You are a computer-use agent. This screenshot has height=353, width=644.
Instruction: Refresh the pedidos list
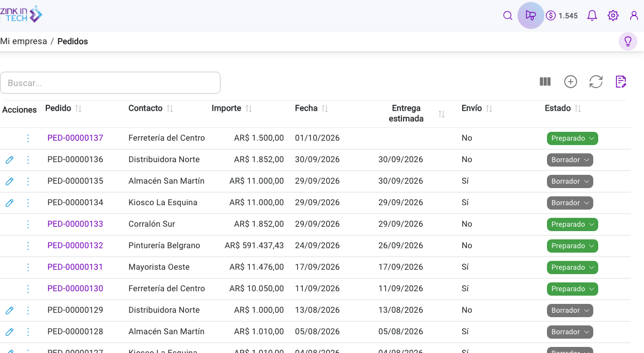pos(596,82)
